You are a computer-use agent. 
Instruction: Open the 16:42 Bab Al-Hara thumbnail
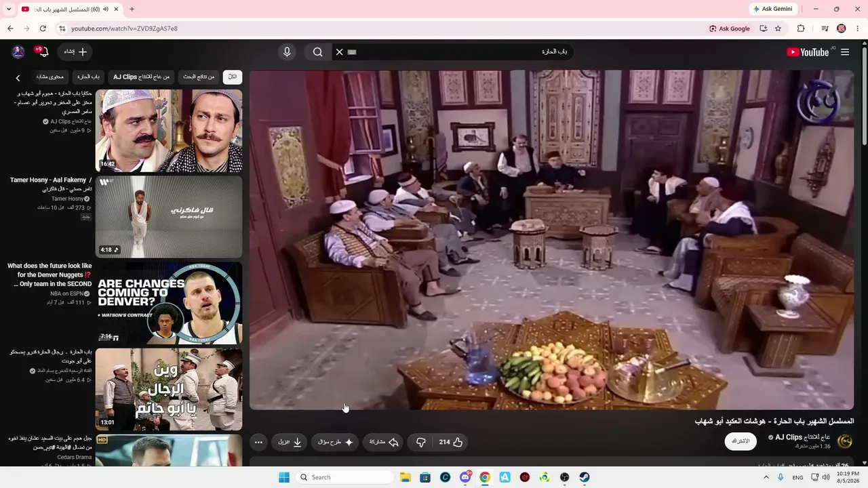click(169, 131)
